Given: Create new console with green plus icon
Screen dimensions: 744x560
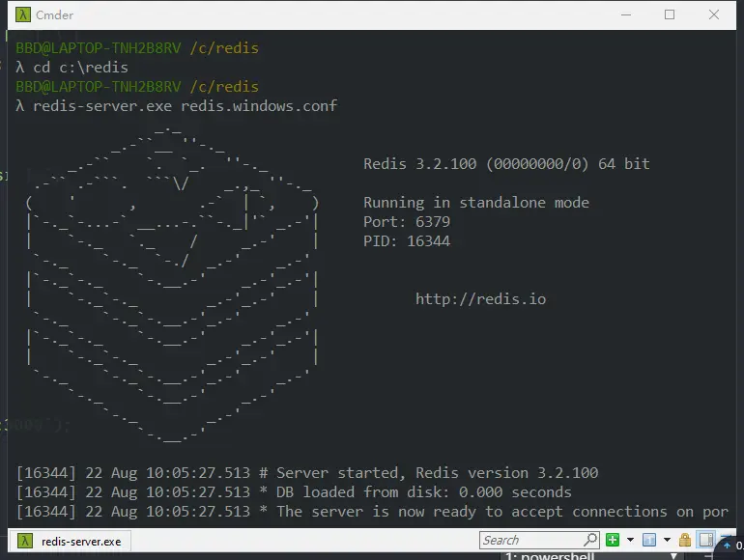Looking at the screenshot, I should (x=613, y=540).
